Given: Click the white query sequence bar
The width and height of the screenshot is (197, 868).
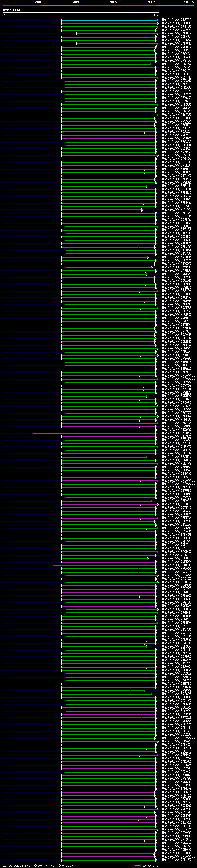Looking at the screenshot, I should pos(81,13).
